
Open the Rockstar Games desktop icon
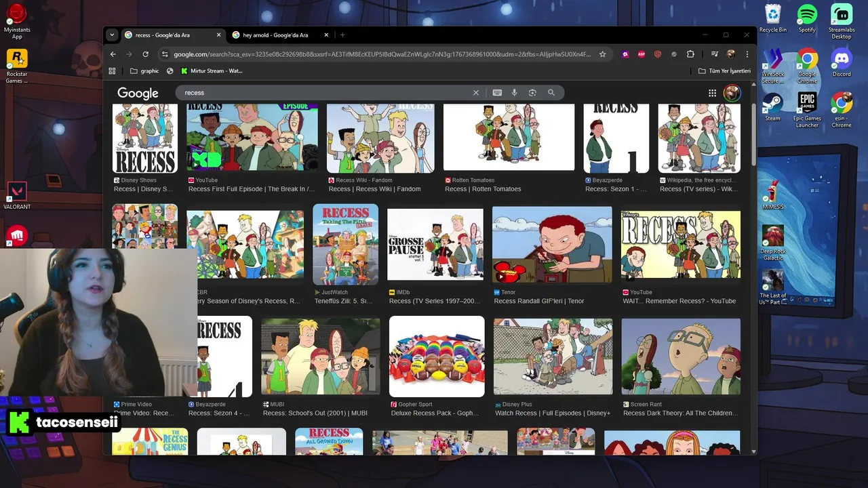17,66
